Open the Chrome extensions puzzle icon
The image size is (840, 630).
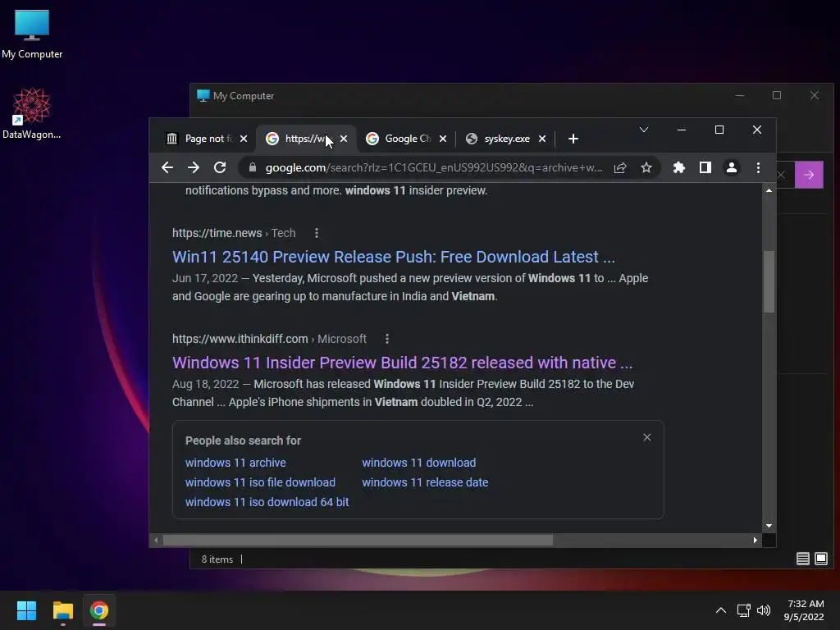[x=678, y=167]
